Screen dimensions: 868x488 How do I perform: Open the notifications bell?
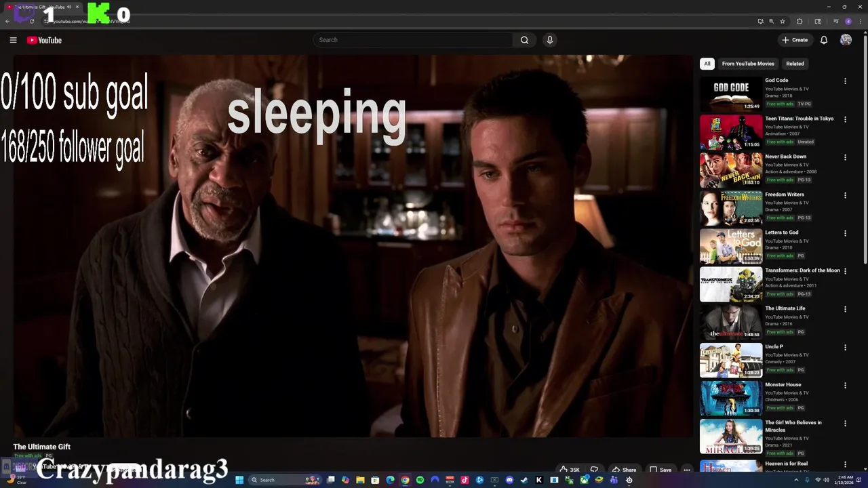[824, 40]
